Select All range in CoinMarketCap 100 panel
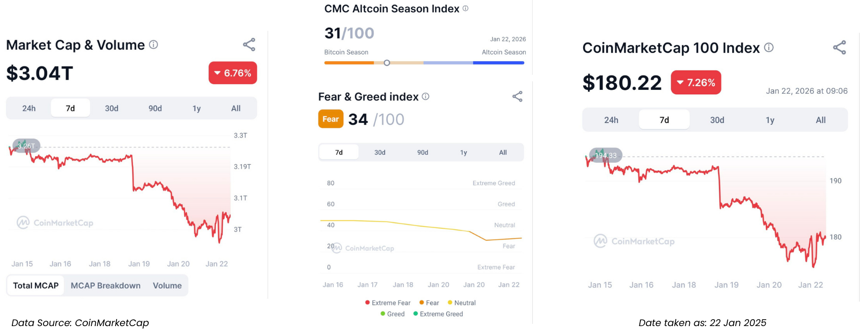The height and width of the screenshot is (333, 868). coord(821,120)
